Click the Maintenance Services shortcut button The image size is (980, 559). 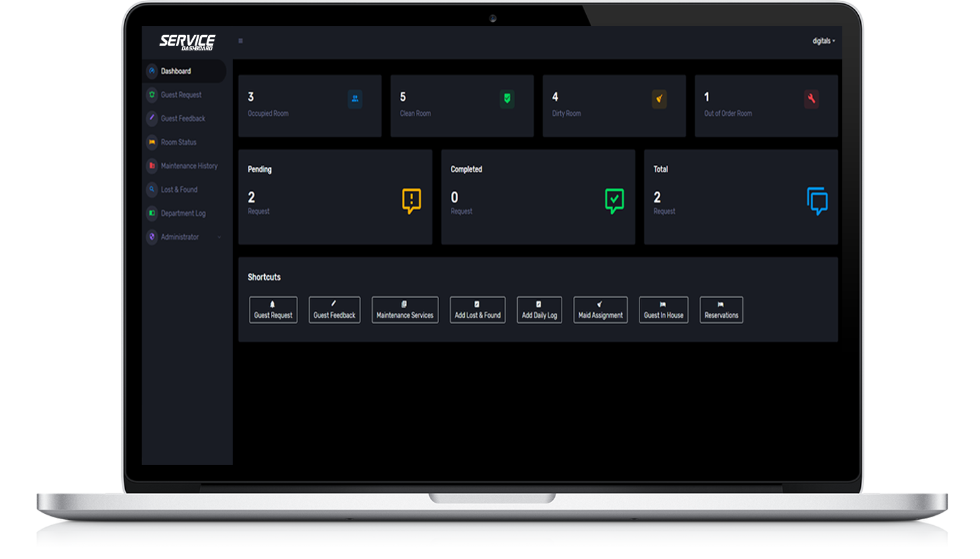tap(405, 310)
